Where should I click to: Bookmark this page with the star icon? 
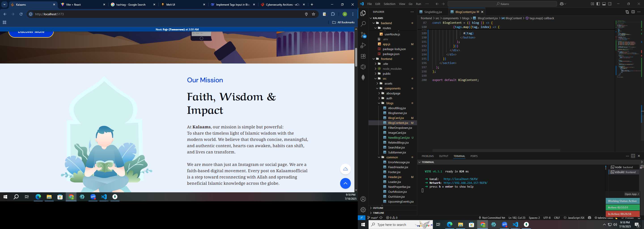tap(314, 14)
